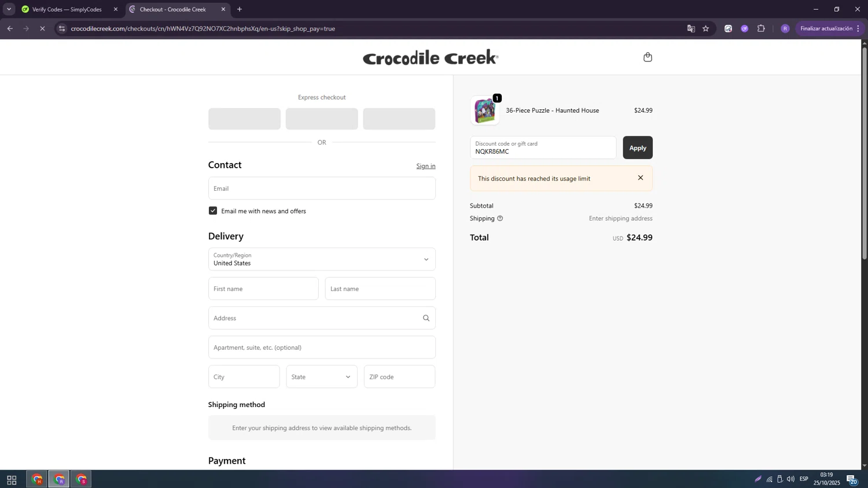Open the Chrome profile avatar

785,28
